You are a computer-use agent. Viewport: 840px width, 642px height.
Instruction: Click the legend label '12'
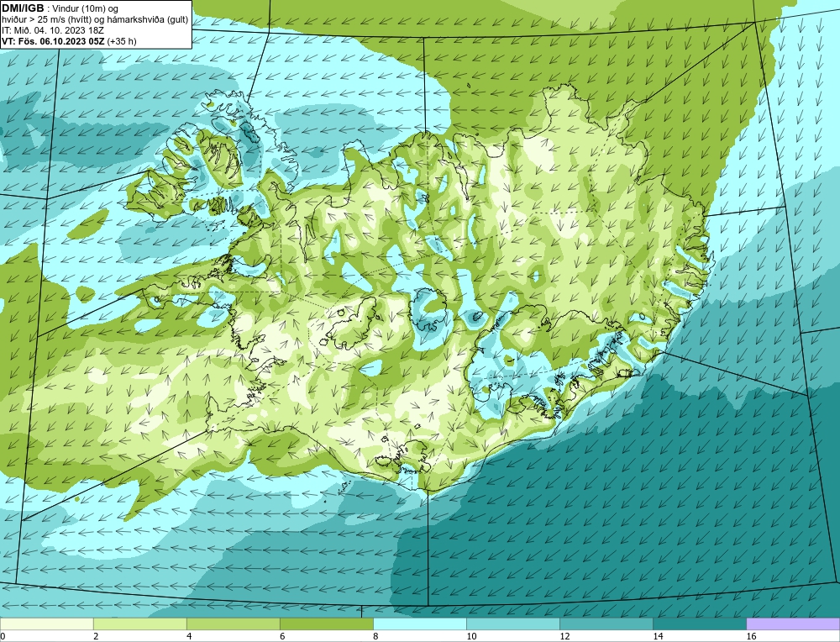tap(564, 636)
